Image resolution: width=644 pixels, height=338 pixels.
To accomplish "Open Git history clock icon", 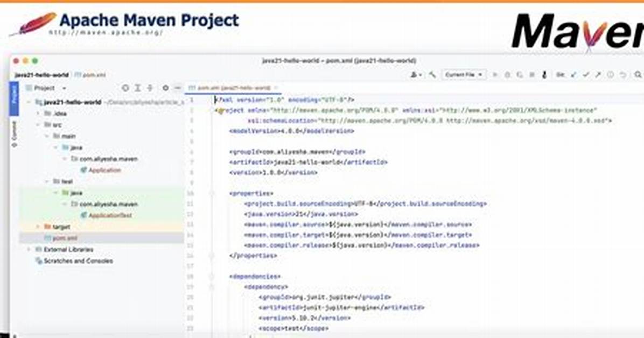I will (610, 75).
